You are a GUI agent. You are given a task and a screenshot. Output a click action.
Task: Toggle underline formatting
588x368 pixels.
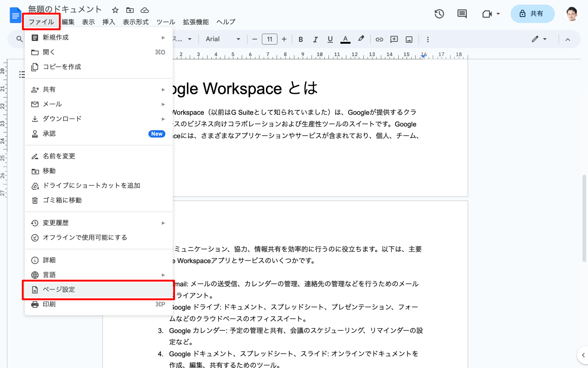[x=330, y=39]
